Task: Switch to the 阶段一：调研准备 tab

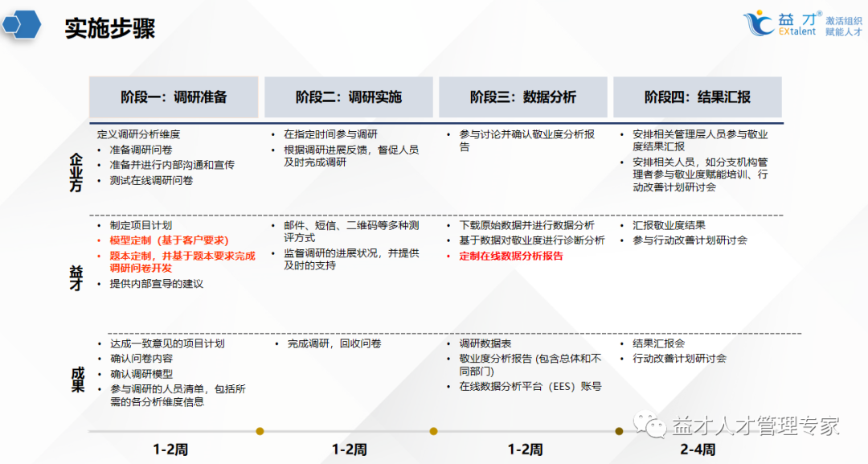Action: point(174,96)
